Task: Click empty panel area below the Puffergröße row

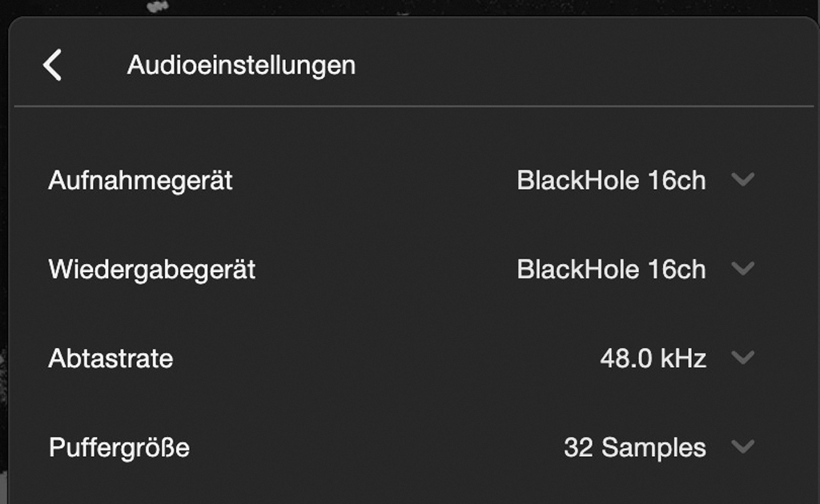Action: pos(400,490)
